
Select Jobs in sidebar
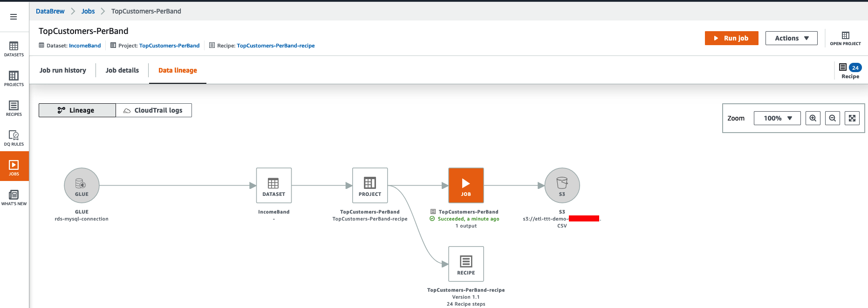pyautogui.click(x=14, y=166)
